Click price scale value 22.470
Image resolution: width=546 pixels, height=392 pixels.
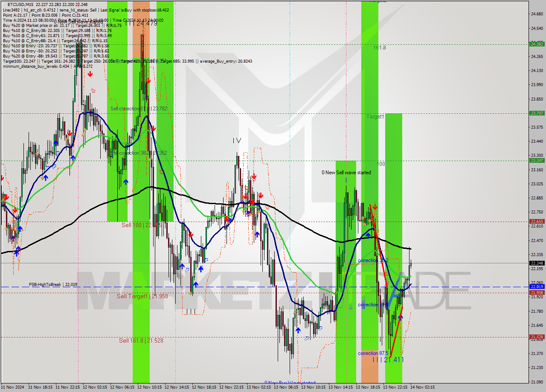click(537, 240)
